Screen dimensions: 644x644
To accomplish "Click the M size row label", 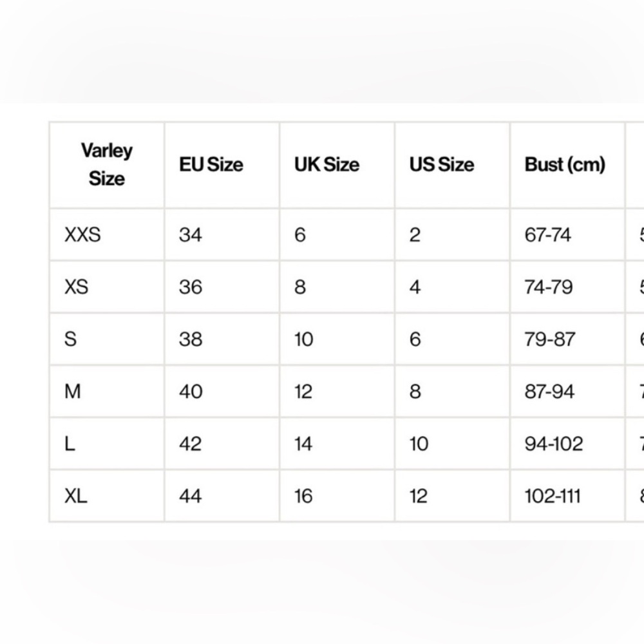I will [72, 392].
